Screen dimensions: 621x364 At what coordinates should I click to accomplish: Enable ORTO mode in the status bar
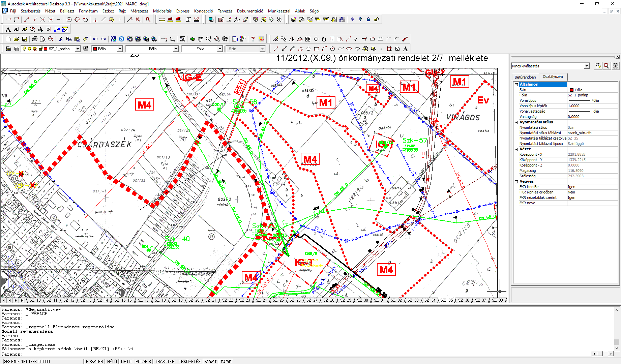[126, 361]
